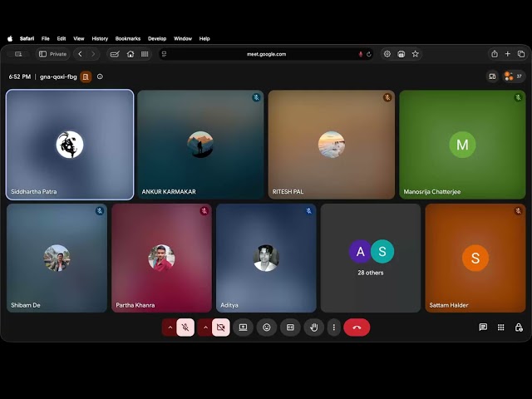The width and height of the screenshot is (532, 399).
Task: Click the 'Manosrija Chatterjee' name label
Action: point(432,192)
